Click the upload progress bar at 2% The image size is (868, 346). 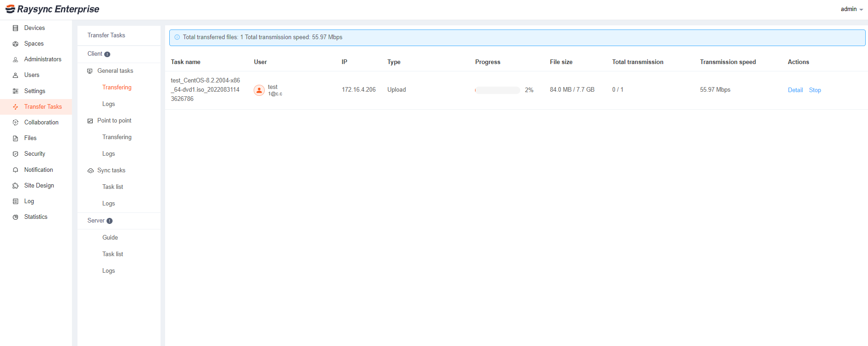497,90
